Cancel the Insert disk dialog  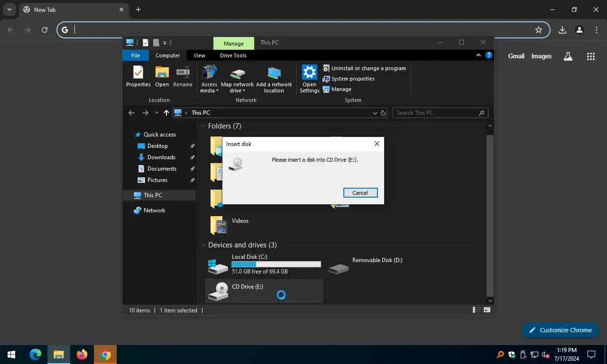tap(360, 193)
